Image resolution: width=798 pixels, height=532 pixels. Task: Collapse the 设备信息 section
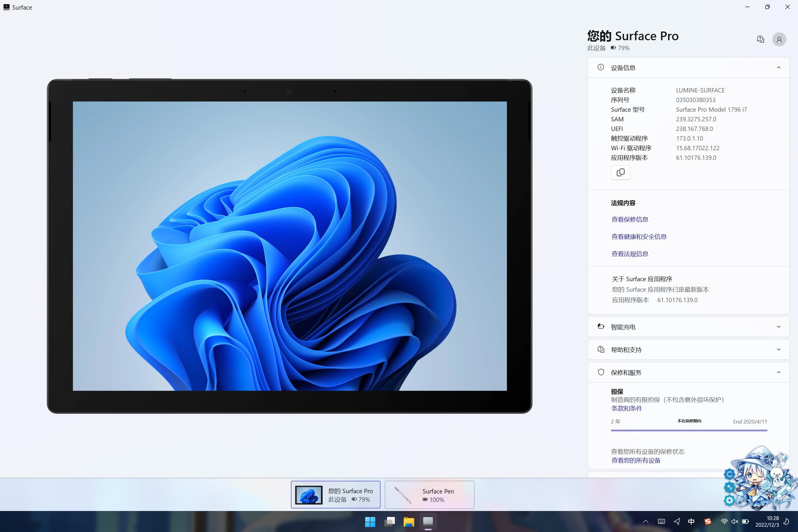click(778, 67)
